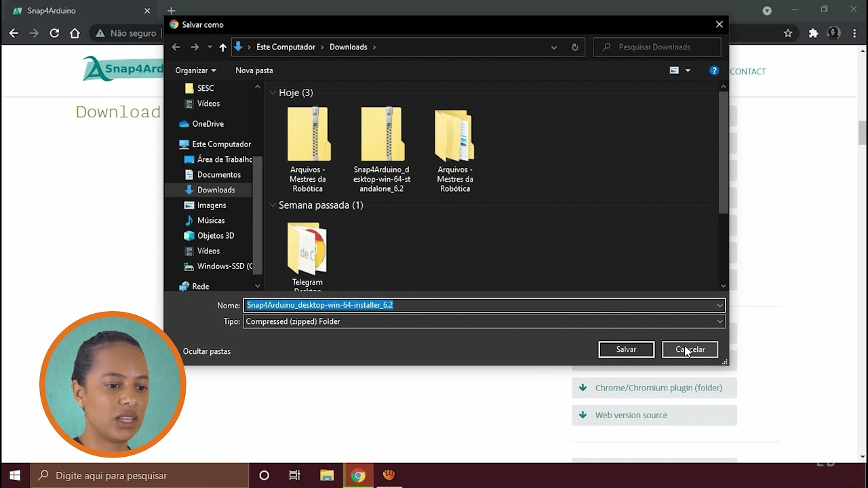
Task: Select OneDrive in the navigation pane
Action: [x=201, y=124]
